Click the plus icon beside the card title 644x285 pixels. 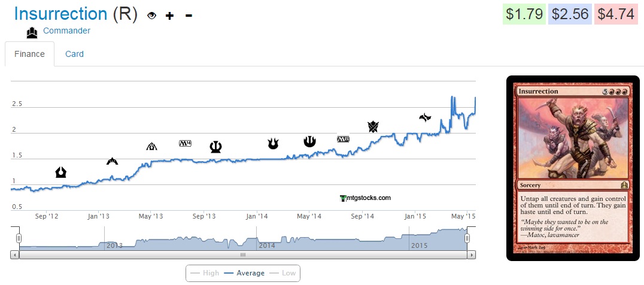pos(170,16)
